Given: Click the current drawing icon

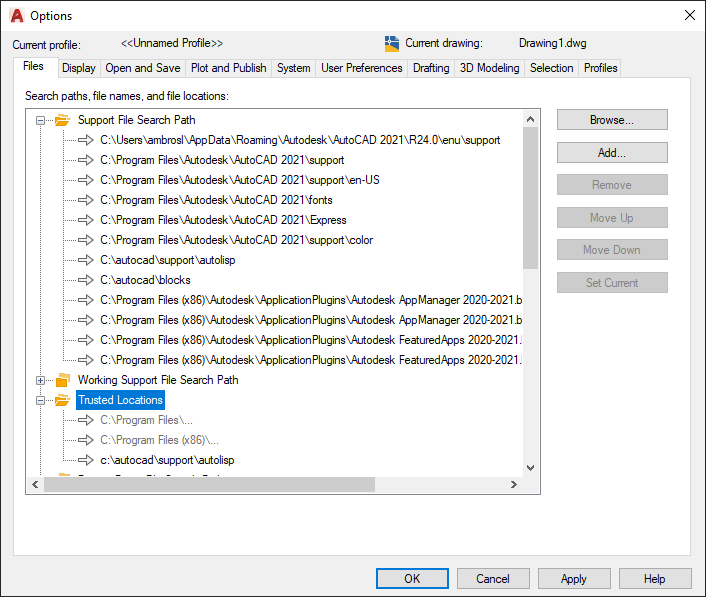Looking at the screenshot, I should 392,44.
